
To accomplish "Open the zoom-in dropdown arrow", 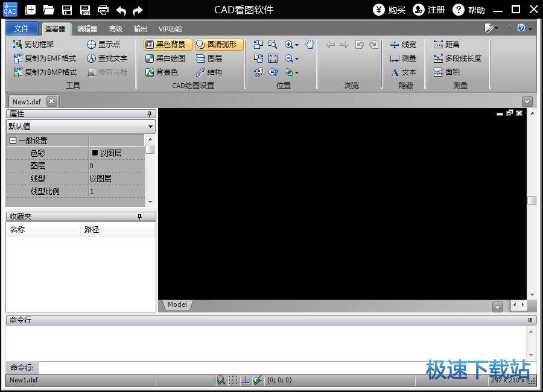I will (297, 45).
